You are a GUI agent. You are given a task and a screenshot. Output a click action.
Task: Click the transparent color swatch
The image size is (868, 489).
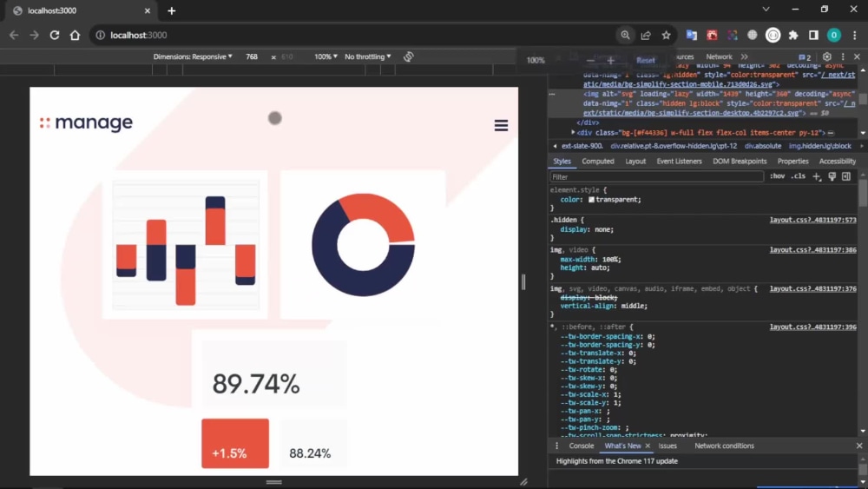pyautogui.click(x=591, y=200)
